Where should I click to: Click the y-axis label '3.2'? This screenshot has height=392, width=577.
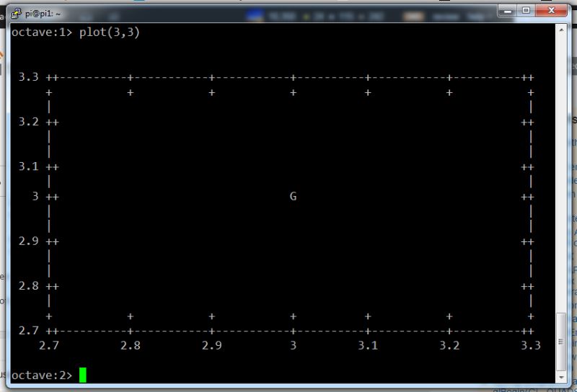click(x=29, y=122)
